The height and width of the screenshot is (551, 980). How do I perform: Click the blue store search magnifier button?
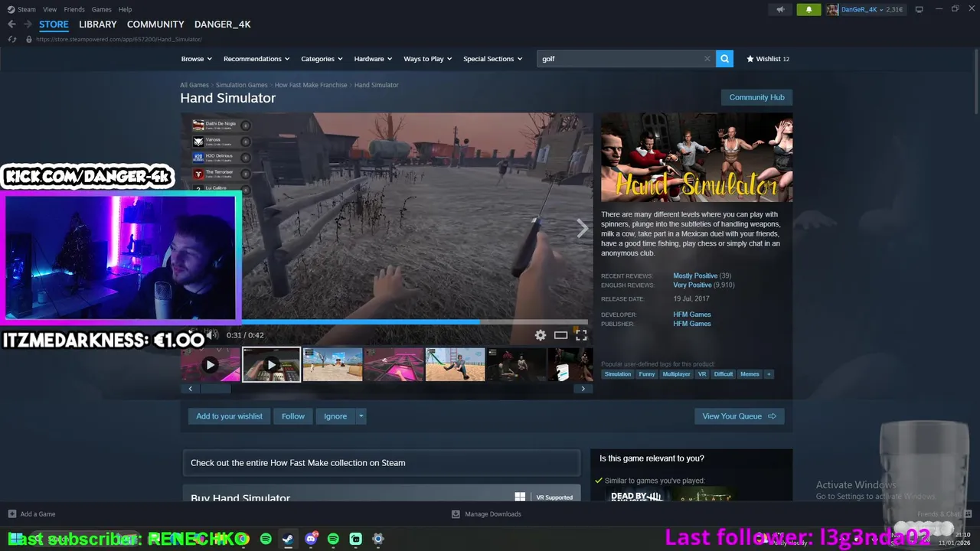tap(724, 58)
